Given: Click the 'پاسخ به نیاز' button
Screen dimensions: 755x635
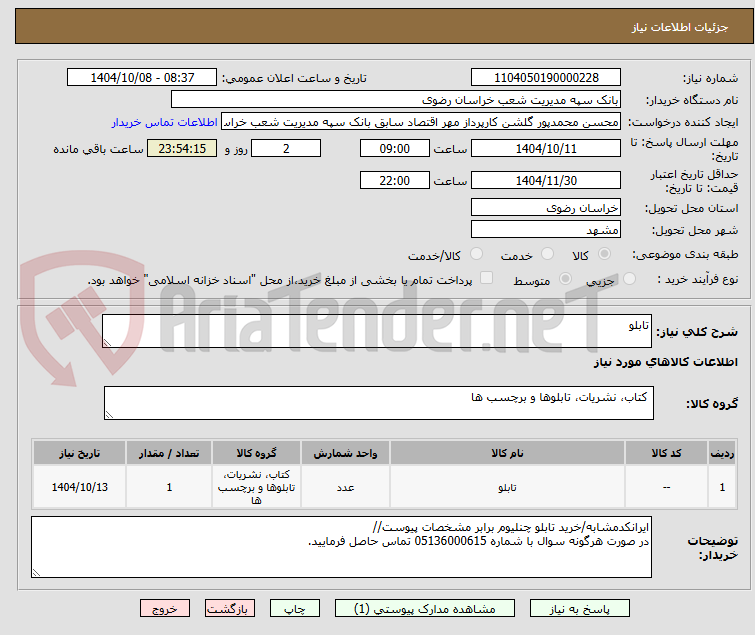Looking at the screenshot, I should coord(580,609).
